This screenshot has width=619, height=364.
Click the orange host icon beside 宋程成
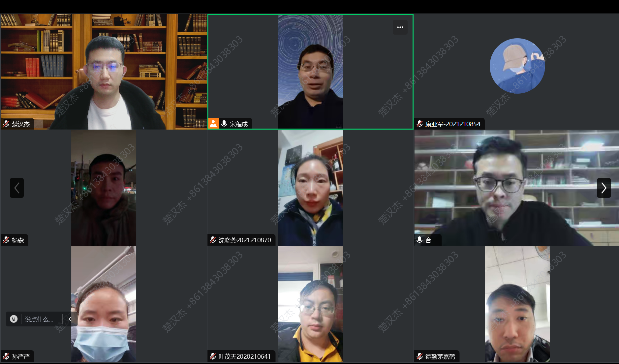coord(213,124)
